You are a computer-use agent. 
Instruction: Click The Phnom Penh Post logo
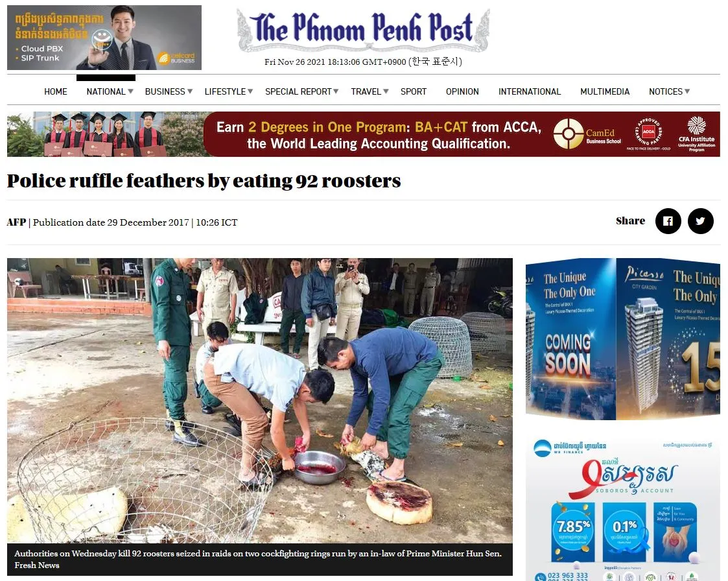(363, 29)
